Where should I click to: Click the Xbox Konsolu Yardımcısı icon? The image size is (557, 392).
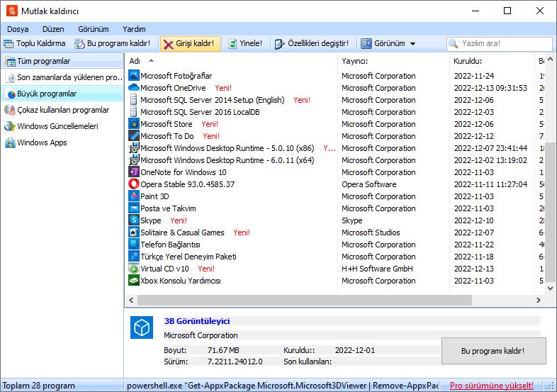point(133,281)
